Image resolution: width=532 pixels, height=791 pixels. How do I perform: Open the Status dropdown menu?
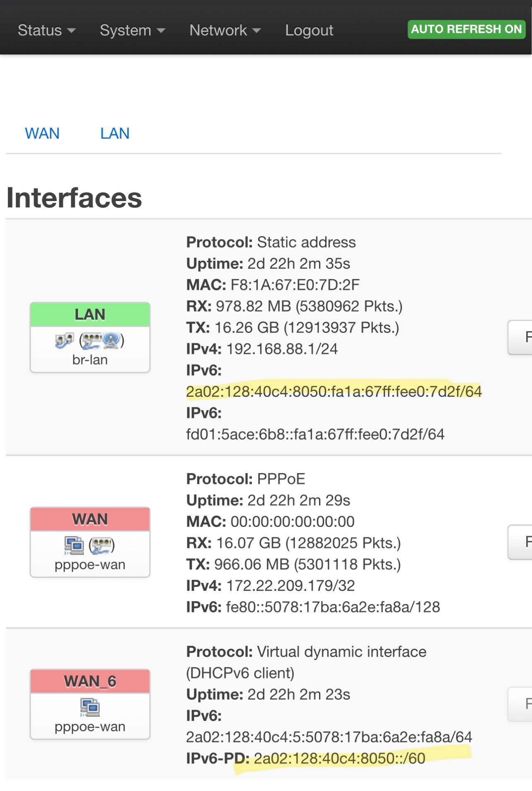point(46,30)
